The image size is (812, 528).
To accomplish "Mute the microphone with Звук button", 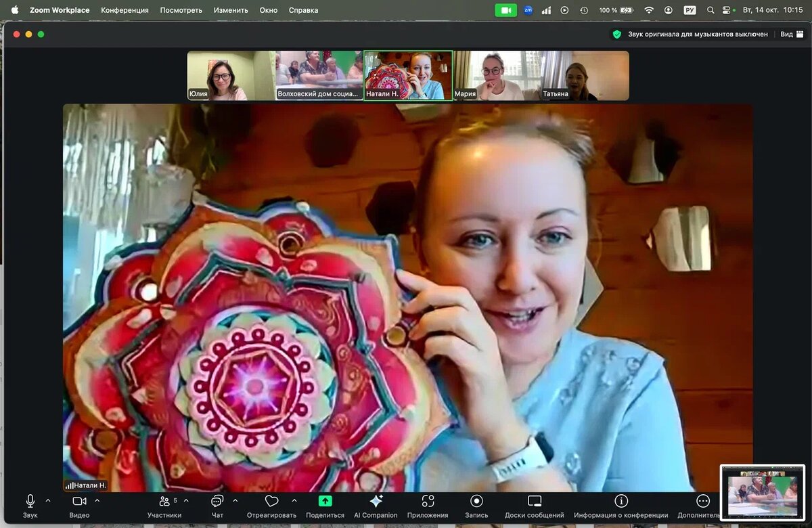I will (30, 506).
